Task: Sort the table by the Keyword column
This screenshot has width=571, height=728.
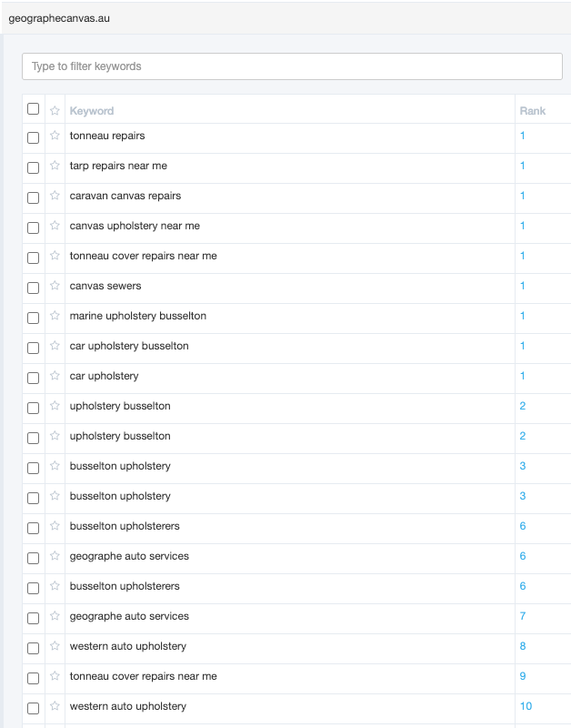Action: coord(91,109)
